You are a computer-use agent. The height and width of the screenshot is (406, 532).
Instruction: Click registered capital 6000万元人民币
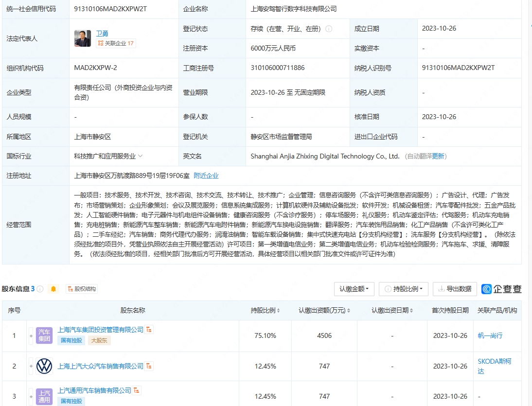click(273, 49)
